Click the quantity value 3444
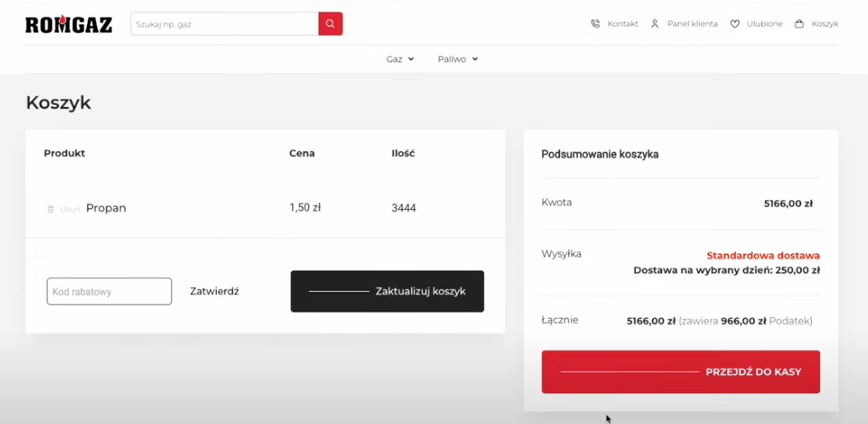The height and width of the screenshot is (424, 868). tap(403, 208)
